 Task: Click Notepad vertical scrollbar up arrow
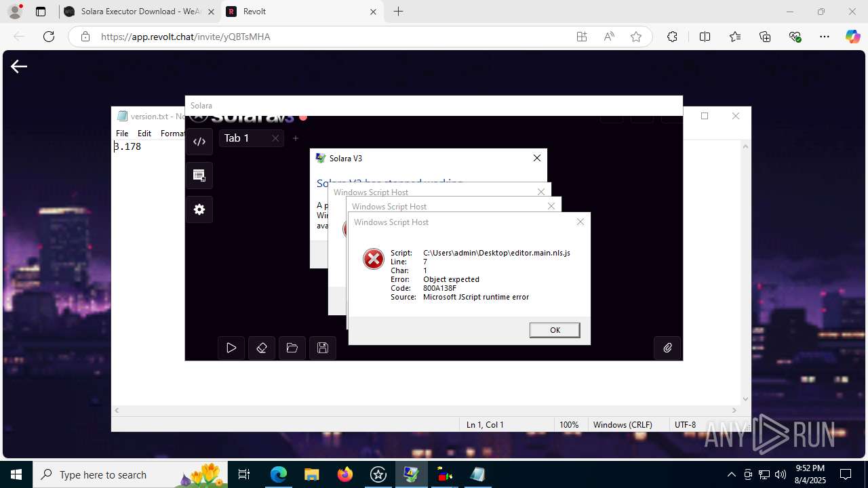pyautogui.click(x=746, y=146)
